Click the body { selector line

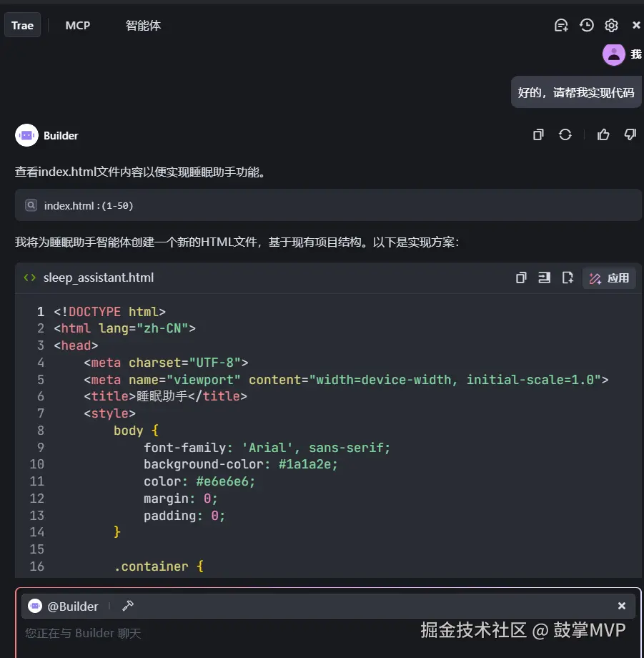pos(136,431)
